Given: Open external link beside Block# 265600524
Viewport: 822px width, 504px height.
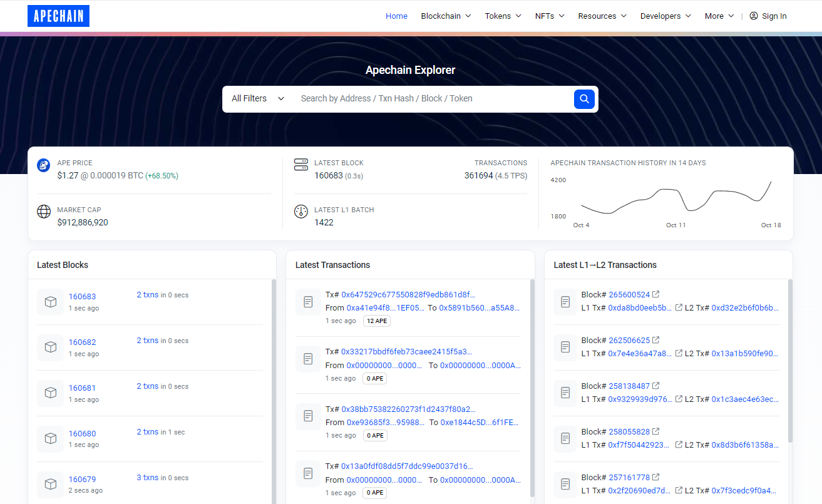Looking at the screenshot, I should click(656, 294).
